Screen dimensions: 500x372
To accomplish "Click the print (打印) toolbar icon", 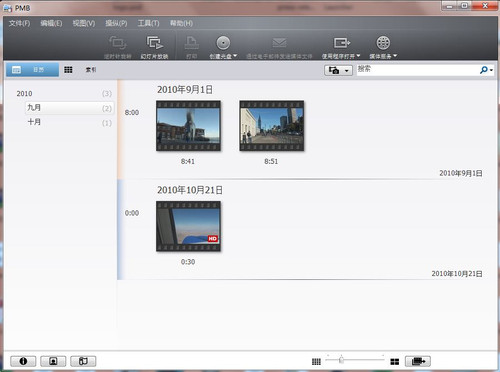I will [192, 43].
